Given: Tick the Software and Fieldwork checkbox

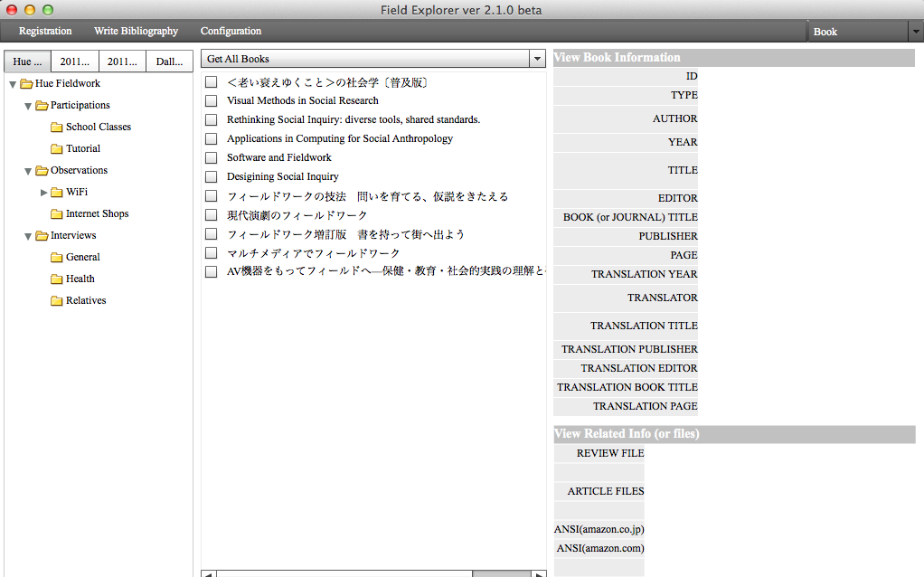Looking at the screenshot, I should click(211, 157).
